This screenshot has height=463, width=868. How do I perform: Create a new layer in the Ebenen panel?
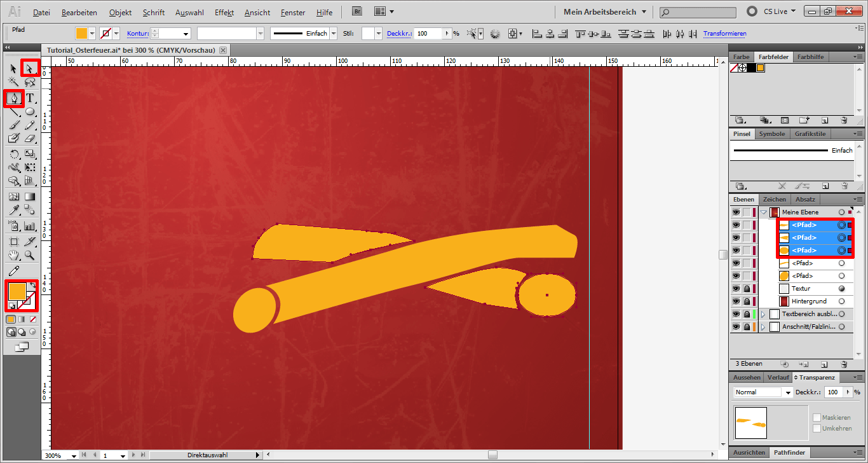click(824, 364)
